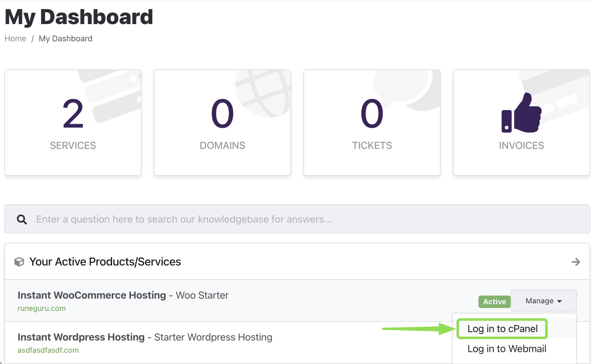This screenshot has height=364, width=592.
Task: Open the runeguru.com domain link
Action: [42, 308]
